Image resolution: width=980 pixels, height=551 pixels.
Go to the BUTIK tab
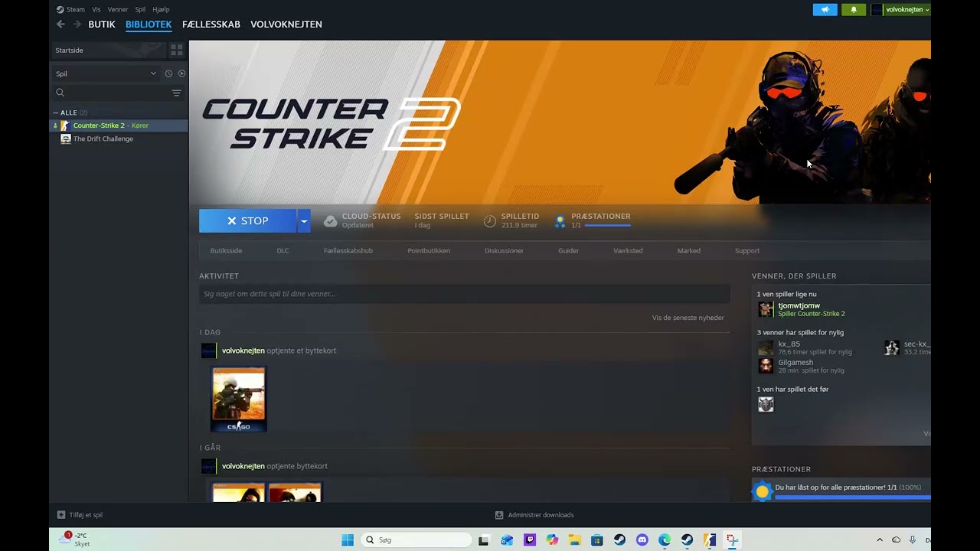point(102,24)
